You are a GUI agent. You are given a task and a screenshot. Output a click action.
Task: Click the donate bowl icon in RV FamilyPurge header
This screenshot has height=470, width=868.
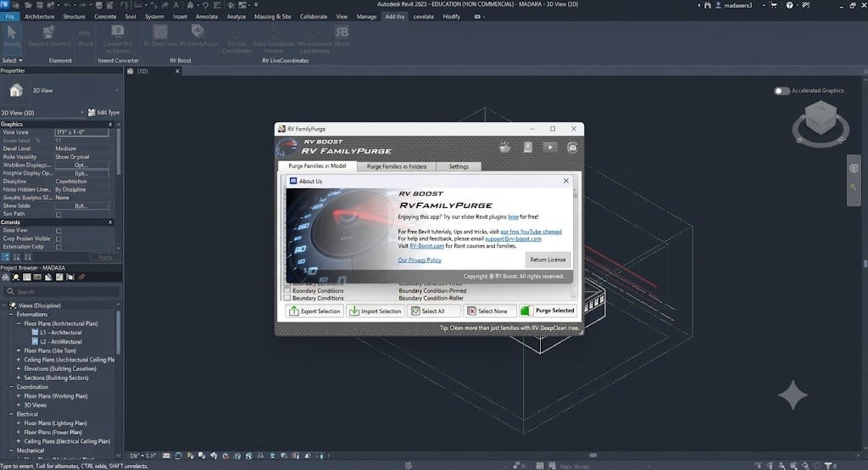(x=505, y=148)
